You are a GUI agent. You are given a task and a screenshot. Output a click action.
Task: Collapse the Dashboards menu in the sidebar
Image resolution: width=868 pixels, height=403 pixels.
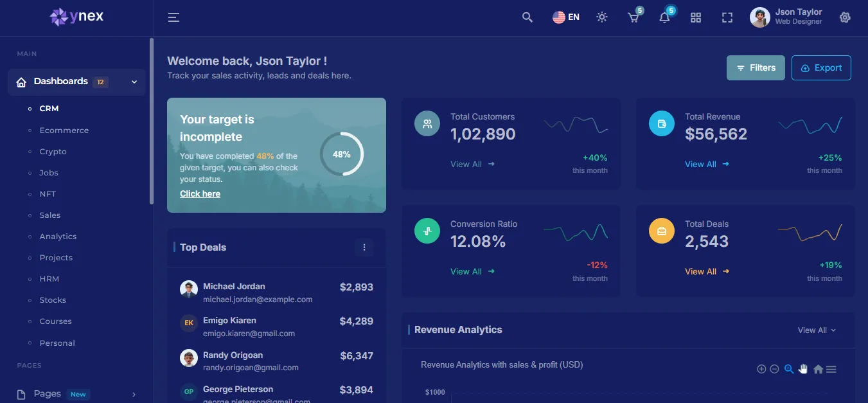[x=134, y=82]
